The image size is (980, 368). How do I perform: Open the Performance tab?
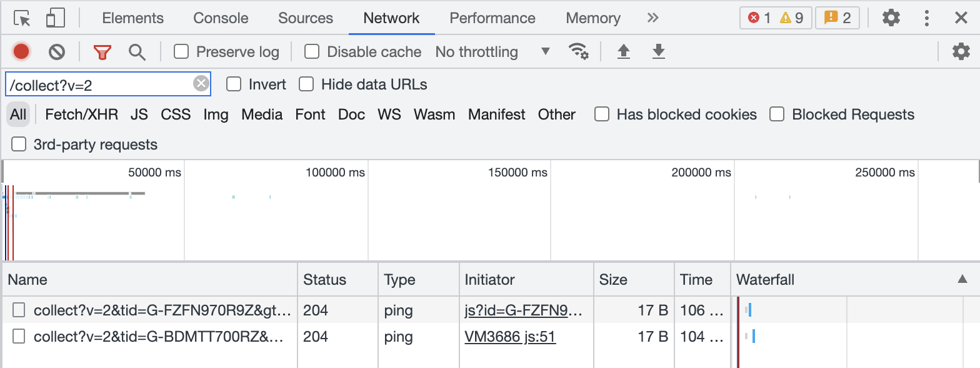pos(492,18)
